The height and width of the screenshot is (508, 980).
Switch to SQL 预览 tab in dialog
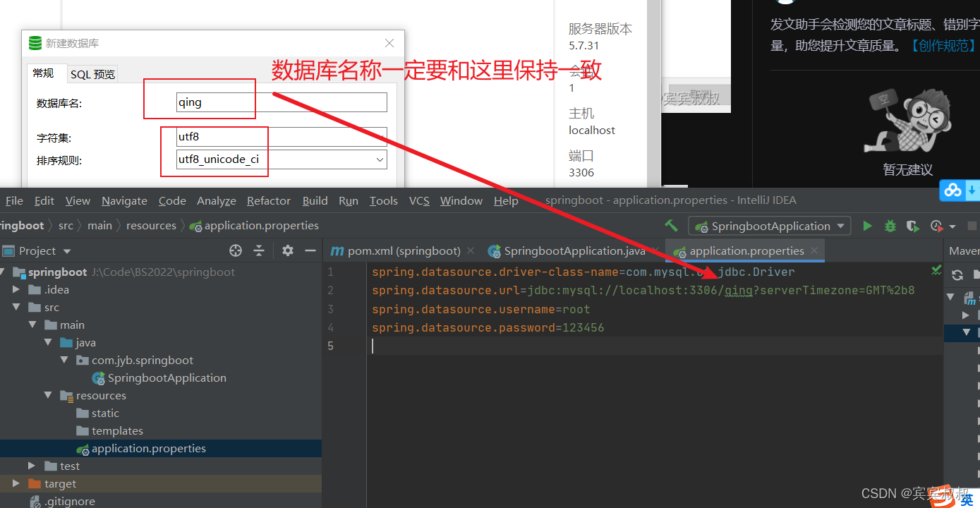click(92, 74)
